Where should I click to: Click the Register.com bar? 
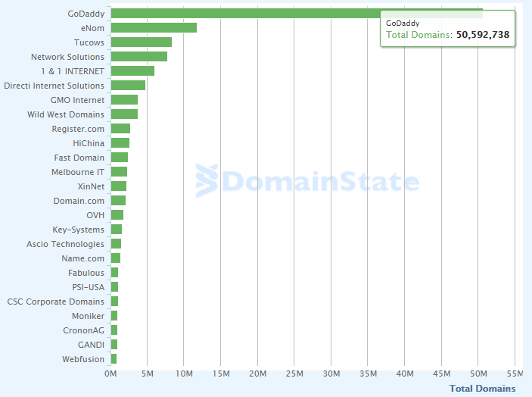[x=120, y=129]
